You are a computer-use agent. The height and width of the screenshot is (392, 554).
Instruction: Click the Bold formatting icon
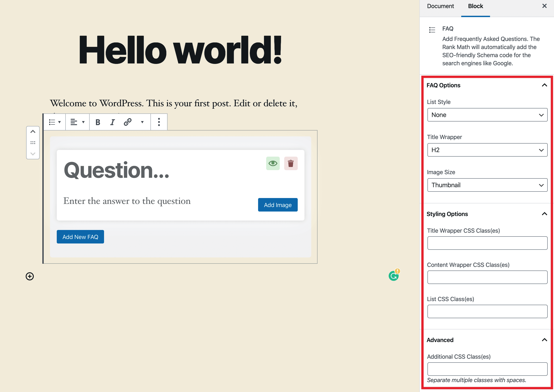[x=98, y=122]
